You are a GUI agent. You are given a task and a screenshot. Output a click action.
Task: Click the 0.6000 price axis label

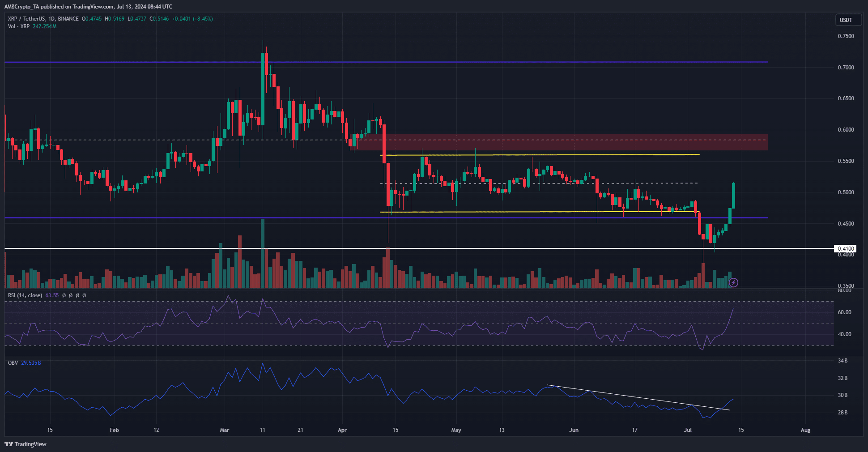click(x=846, y=130)
